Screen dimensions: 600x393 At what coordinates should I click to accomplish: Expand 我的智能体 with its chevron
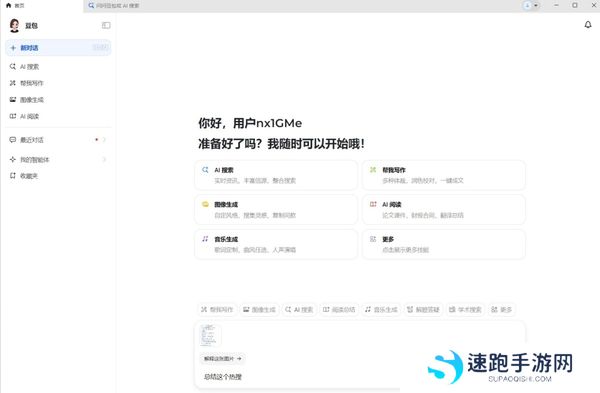coord(104,159)
